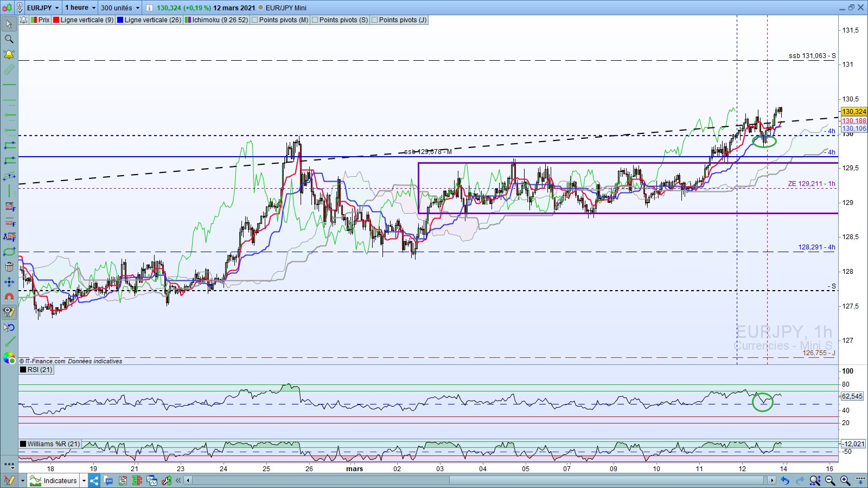
Task: Undo the last action with blue arrow
Action: click(x=785, y=480)
